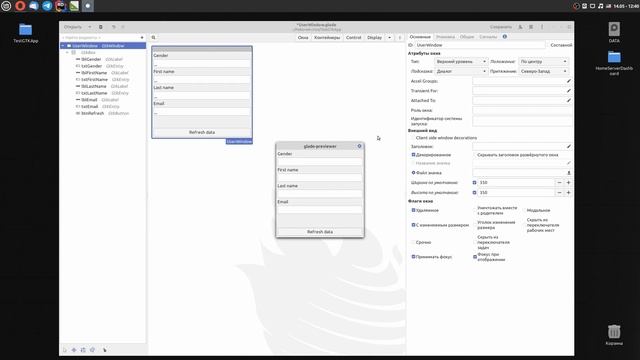This screenshot has height=360, width=640.
Task: Open the Telegram icon in the top panel
Action: point(47,6)
